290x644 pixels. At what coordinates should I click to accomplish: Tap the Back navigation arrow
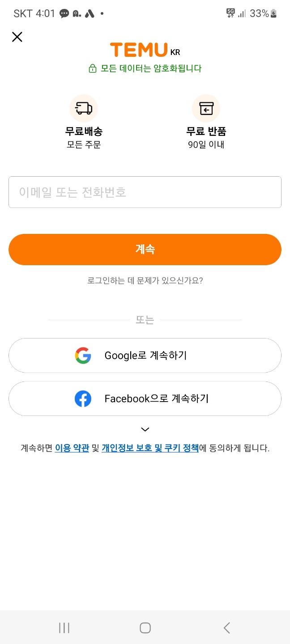[226, 627]
